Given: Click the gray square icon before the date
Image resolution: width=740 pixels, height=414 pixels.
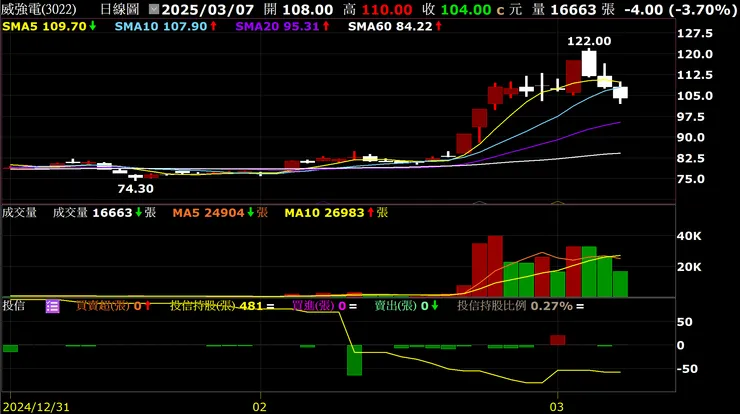Looking at the screenshot, I should point(153,9).
